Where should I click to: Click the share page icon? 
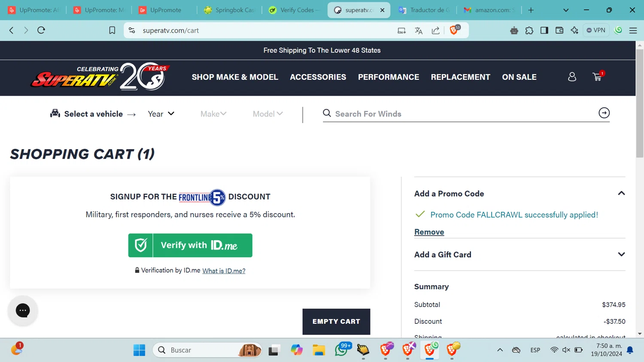(435, 30)
